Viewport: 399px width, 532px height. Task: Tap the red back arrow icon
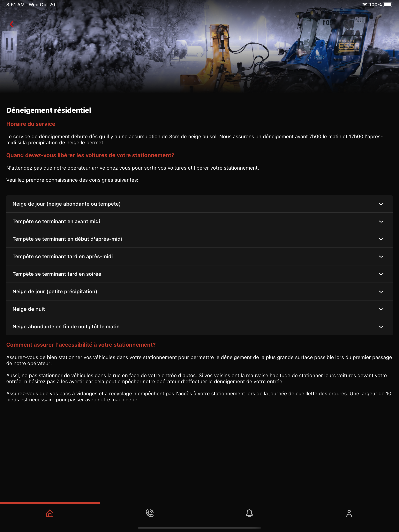11,24
